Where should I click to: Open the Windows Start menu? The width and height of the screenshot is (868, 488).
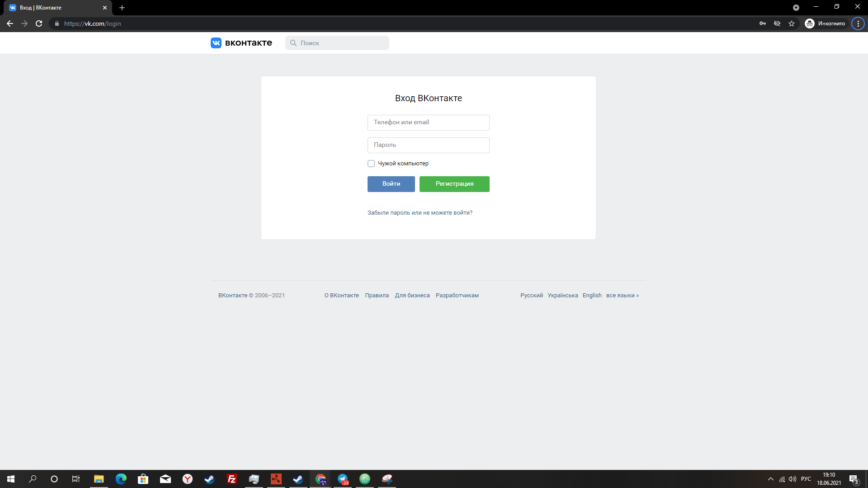tap(11, 479)
